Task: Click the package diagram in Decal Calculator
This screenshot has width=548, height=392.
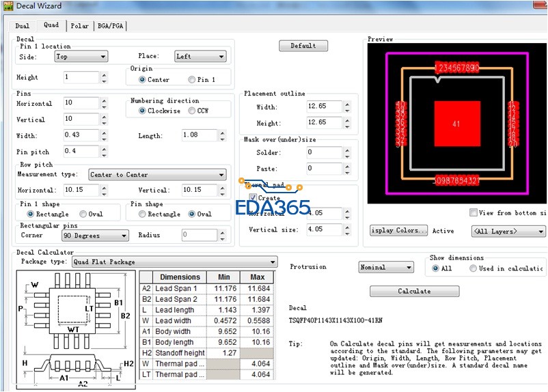Action: pyautogui.click(x=76, y=328)
